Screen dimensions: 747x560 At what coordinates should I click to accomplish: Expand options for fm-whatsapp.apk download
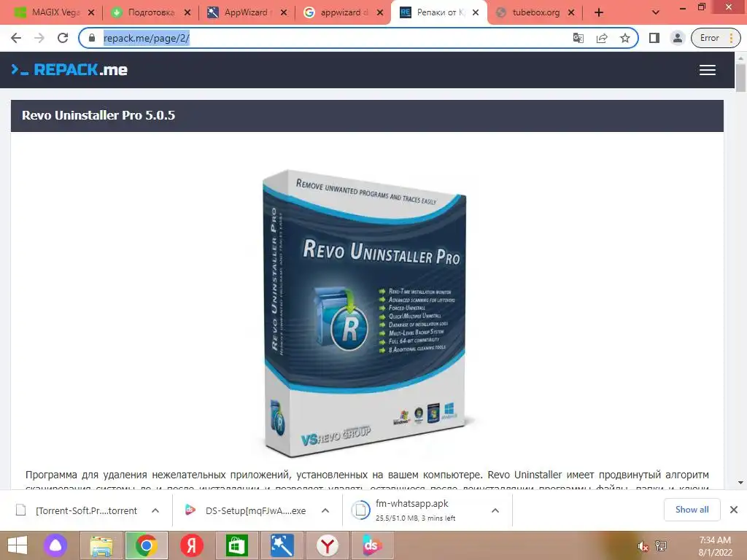(x=495, y=510)
